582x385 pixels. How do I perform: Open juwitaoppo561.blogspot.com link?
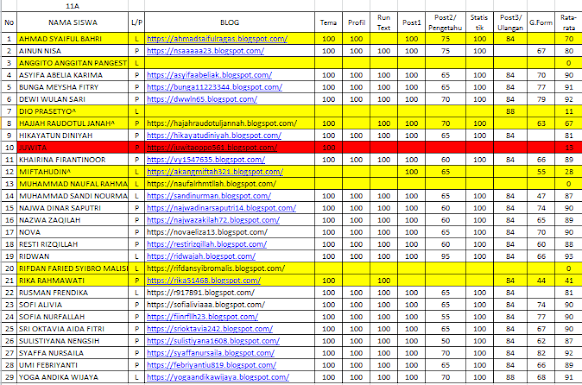tap(212, 147)
